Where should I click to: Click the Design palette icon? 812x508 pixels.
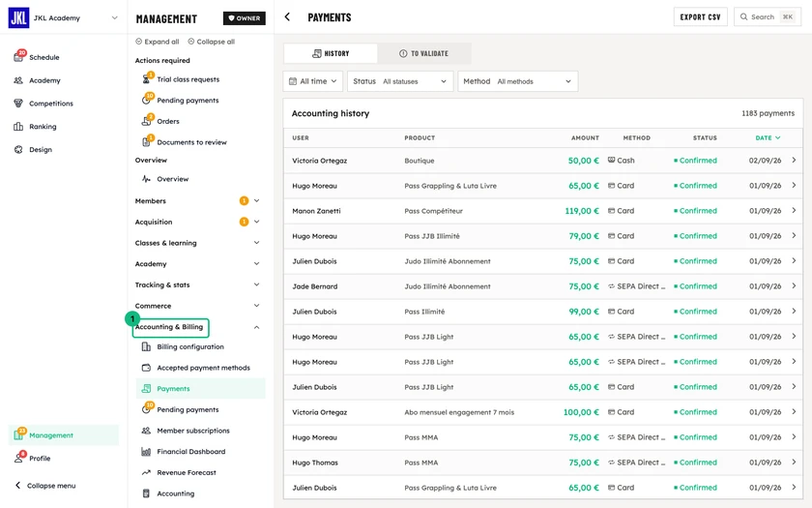point(18,149)
